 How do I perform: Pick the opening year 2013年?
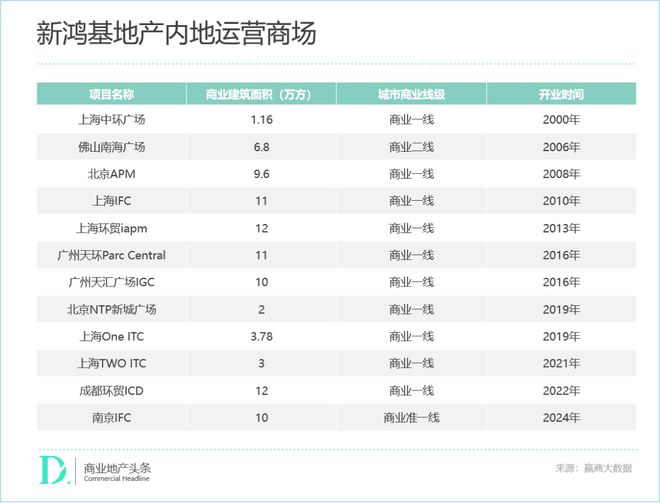point(561,228)
